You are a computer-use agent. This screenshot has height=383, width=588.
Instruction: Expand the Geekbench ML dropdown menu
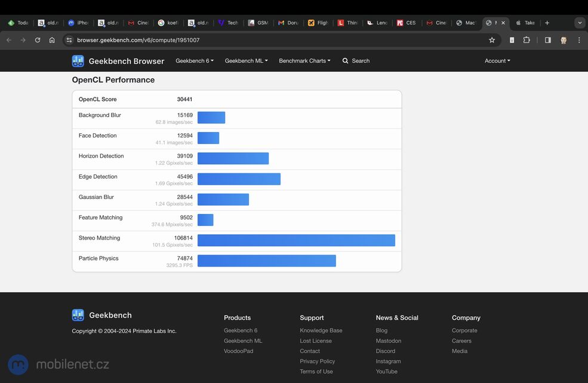246,61
